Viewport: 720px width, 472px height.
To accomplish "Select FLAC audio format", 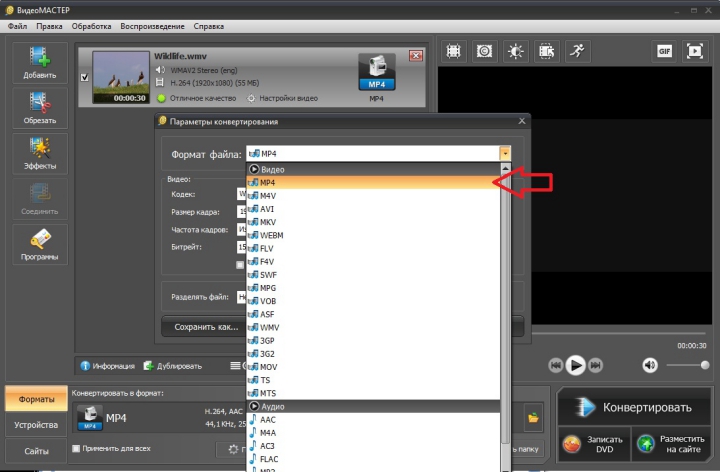I will tap(373, 459).
